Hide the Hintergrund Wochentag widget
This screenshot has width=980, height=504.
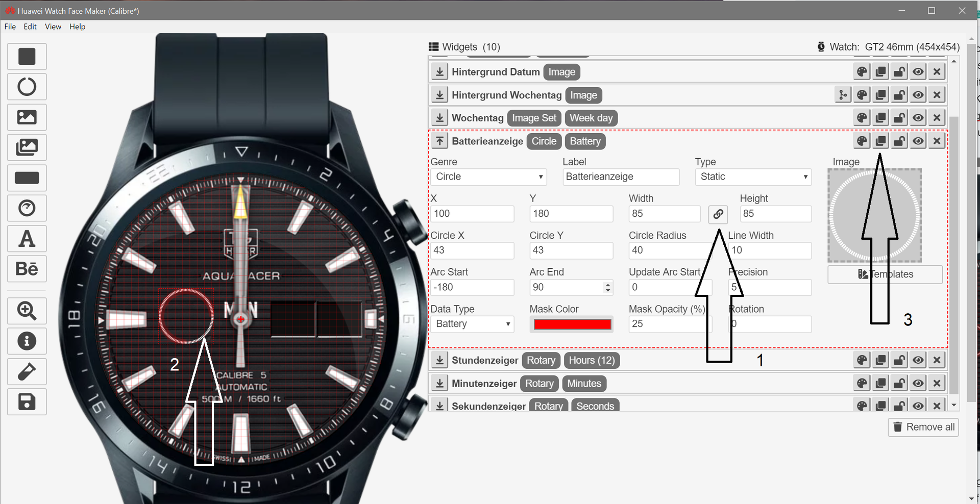coord(918,95)
